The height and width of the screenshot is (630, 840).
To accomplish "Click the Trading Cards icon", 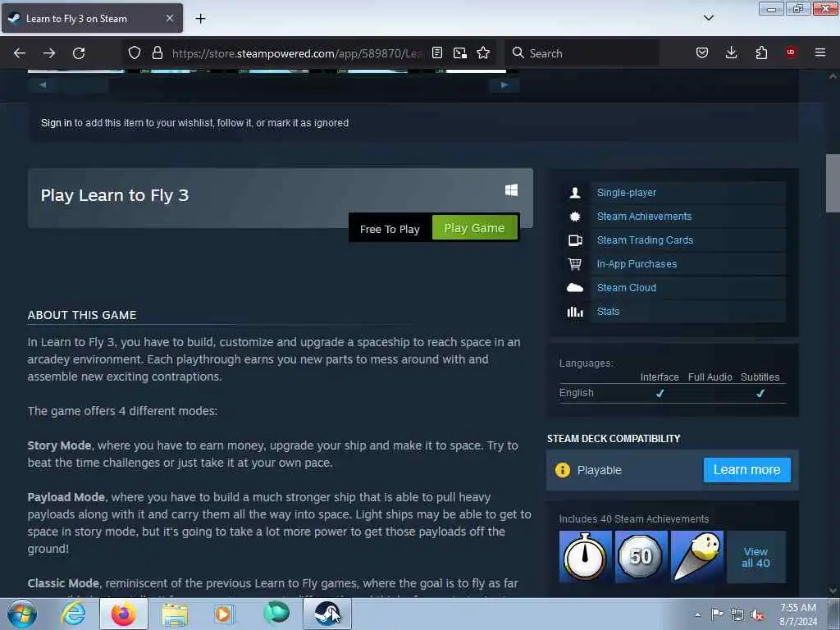I will (x=575, y=240).
